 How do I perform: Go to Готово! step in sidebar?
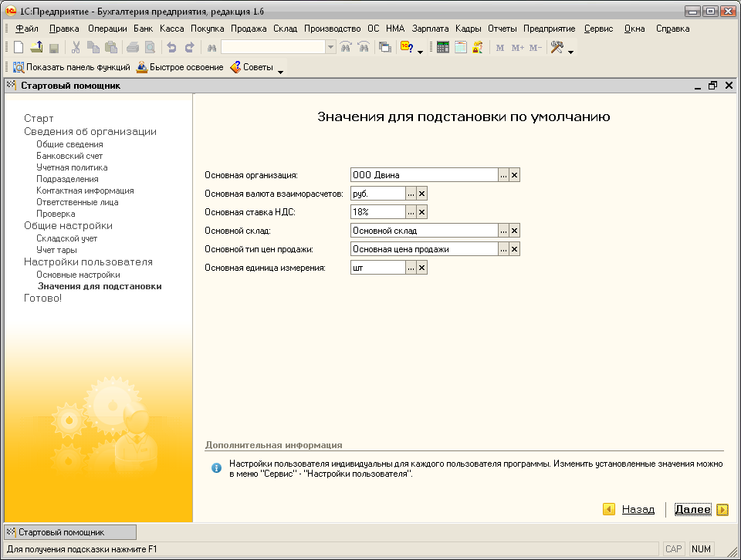[42, 298]
